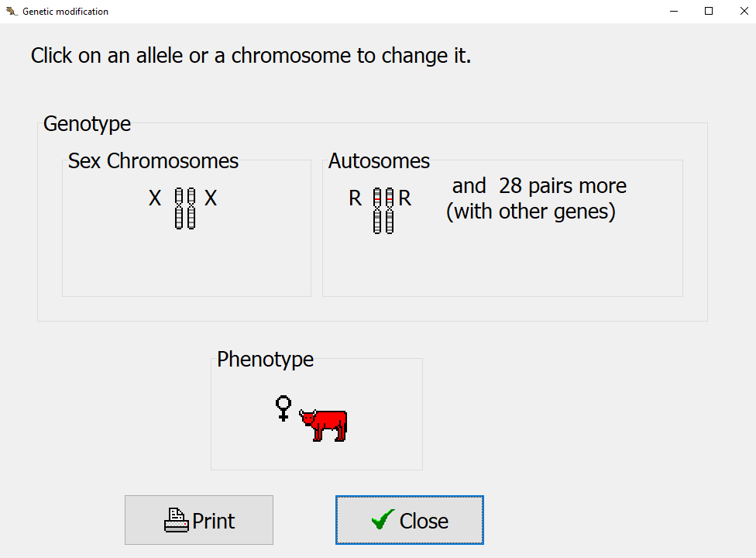Print the genetic modification window
This screenshot has width=756, height=558.
coord(199,520)
